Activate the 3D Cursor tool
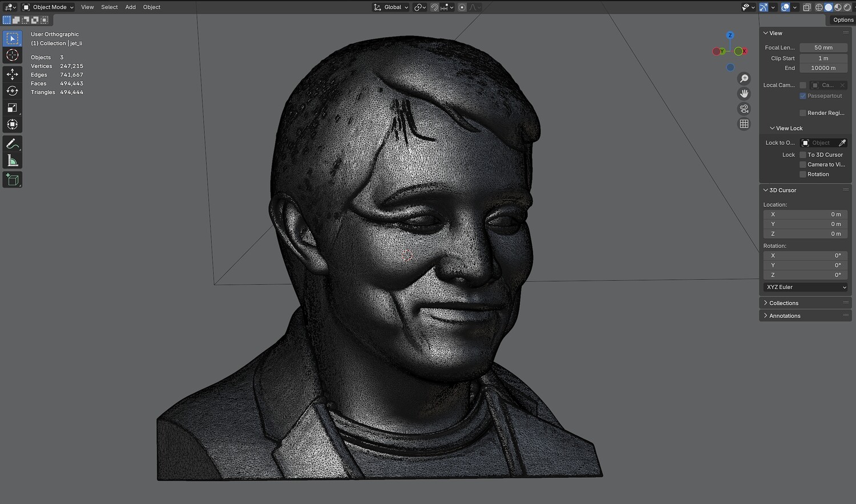Image resolution: width=856 pixels, height=504 pixels. [13, 55]
